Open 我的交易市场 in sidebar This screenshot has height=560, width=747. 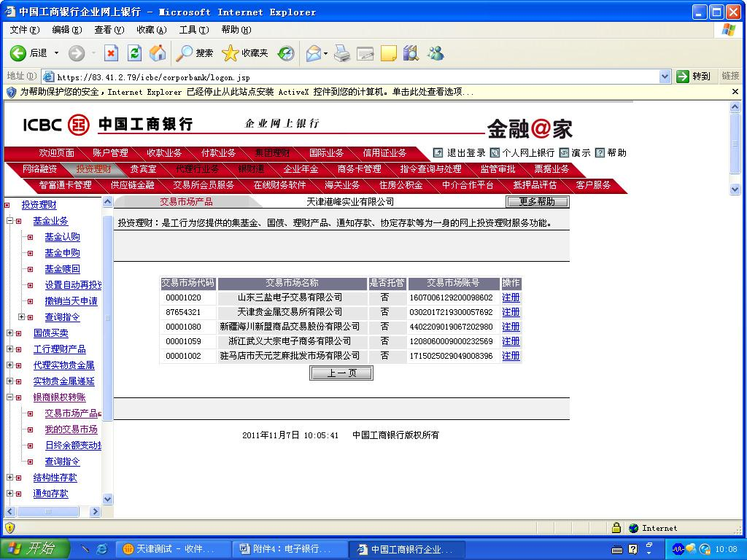click(71, 429)
